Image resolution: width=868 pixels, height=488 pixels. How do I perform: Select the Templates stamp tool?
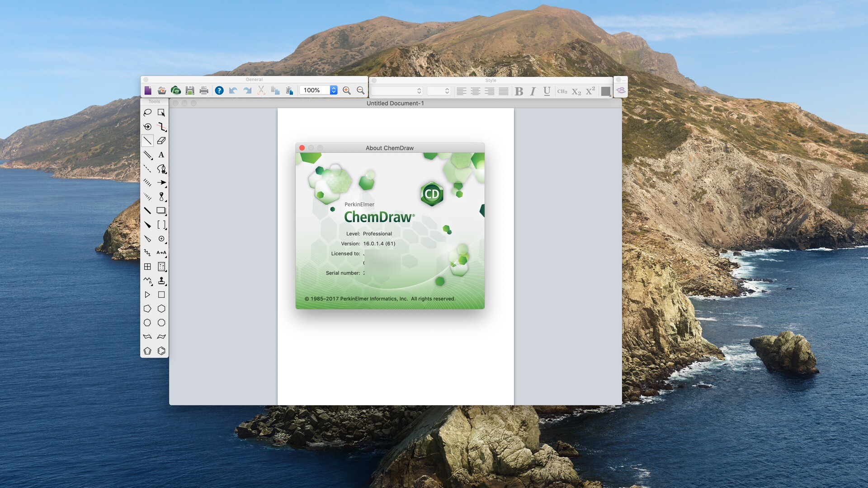[x=161, y=281]
